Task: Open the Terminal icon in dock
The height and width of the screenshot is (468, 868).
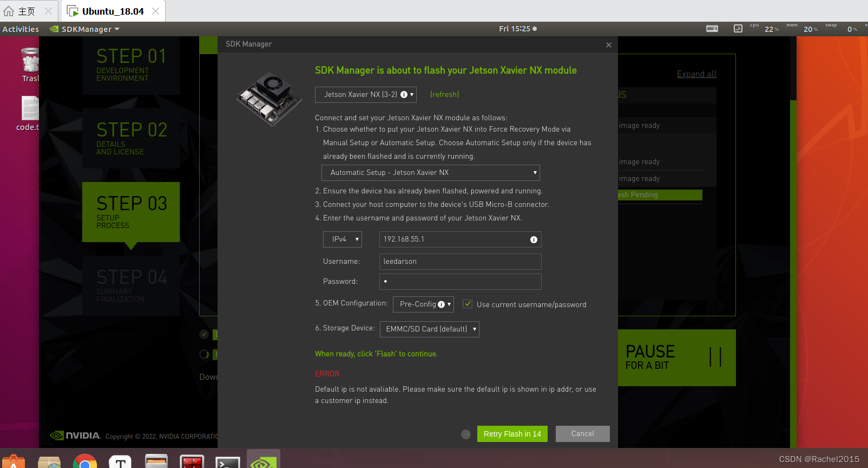Action: (x=228, y=461)
